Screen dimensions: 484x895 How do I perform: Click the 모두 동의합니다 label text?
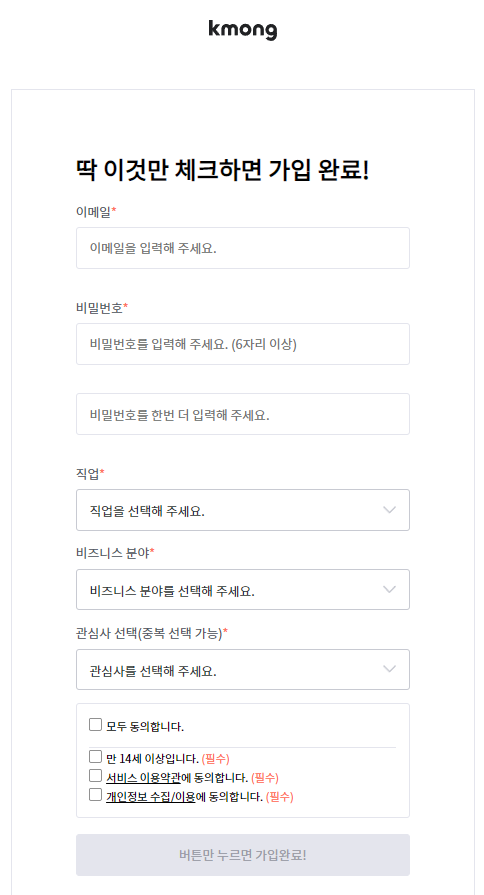tap(145, 727)
